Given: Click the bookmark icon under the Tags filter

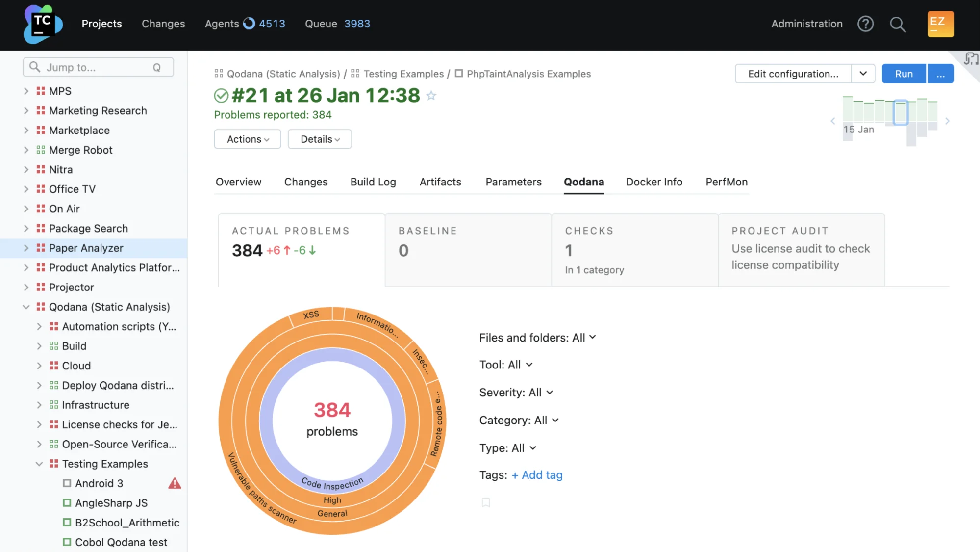Looking at the screenshot, I should click(486, 502).
